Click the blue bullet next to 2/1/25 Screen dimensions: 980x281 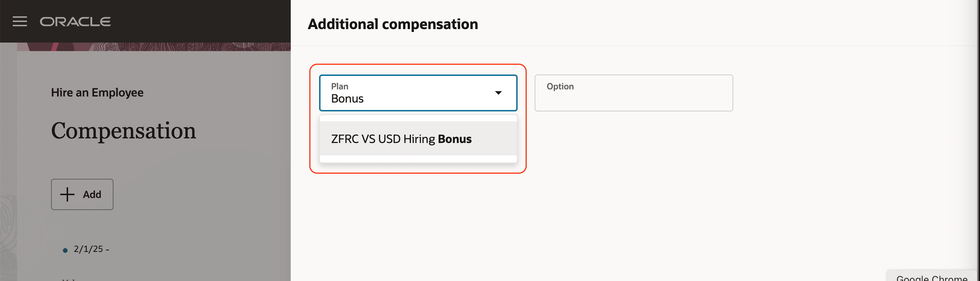(65, 250)
